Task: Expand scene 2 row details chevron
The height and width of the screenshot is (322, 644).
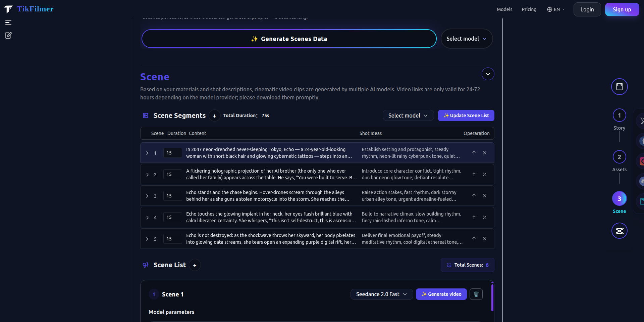Action: pos(147,175)
